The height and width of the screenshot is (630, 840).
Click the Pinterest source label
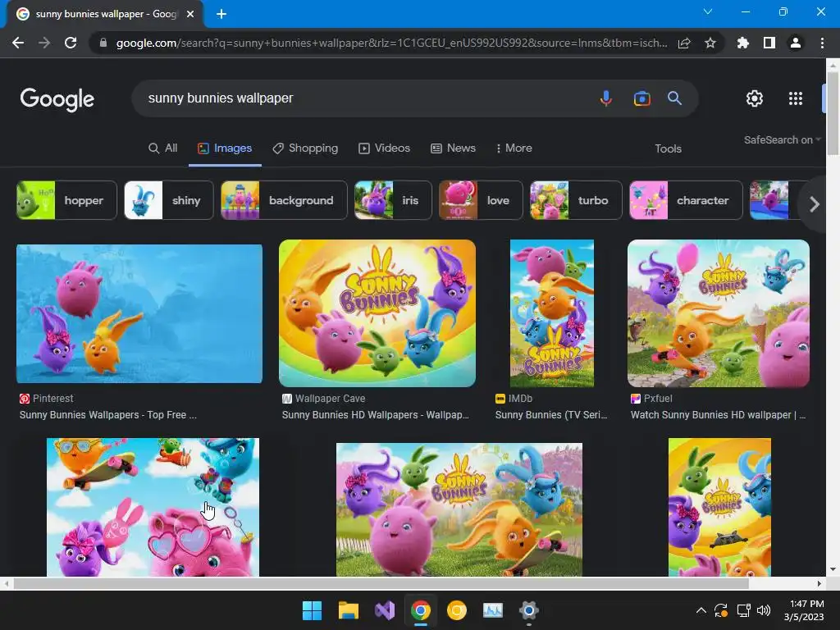coord(47,399)
